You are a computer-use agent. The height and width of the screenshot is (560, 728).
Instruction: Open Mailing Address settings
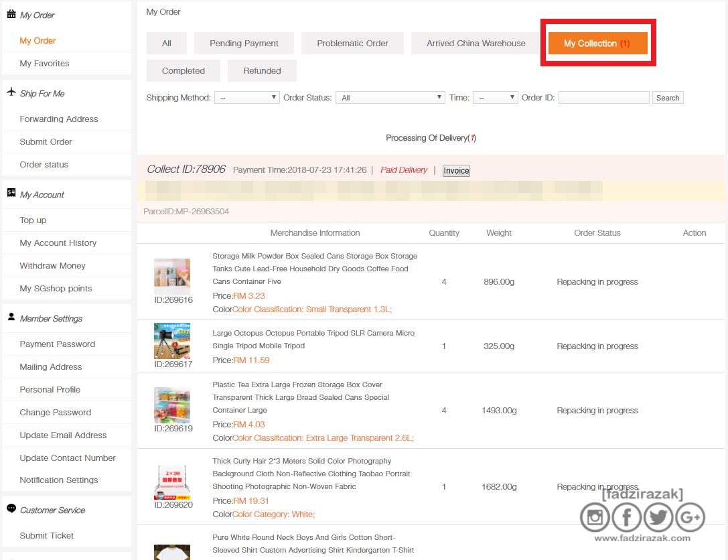click(x=51, y=367)
